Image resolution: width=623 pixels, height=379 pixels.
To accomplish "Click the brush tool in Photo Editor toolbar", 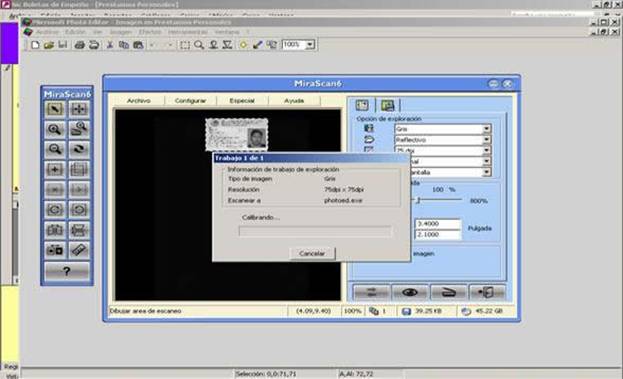I will (257, 44).
